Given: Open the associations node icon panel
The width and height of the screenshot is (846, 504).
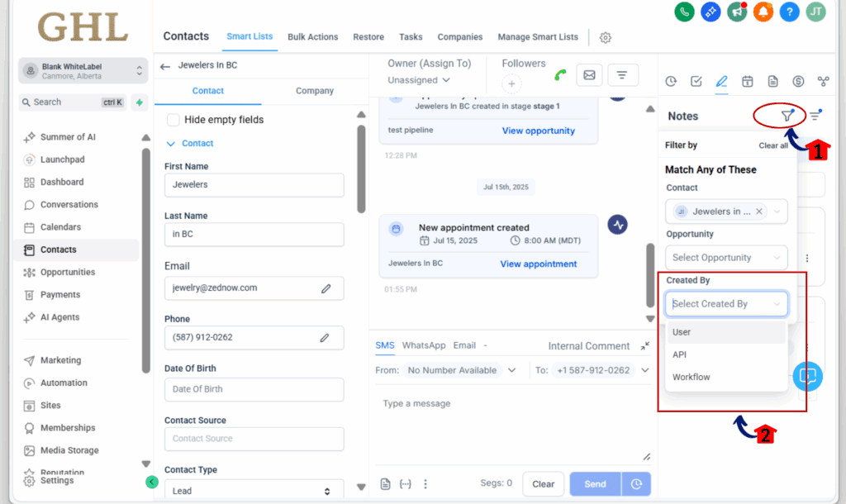Looking at the screenshot, I should pyautogui.click(x=824, y=82).
